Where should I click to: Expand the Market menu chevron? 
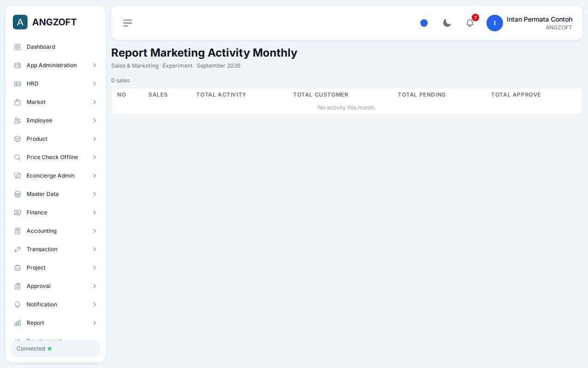pos(95,102)
